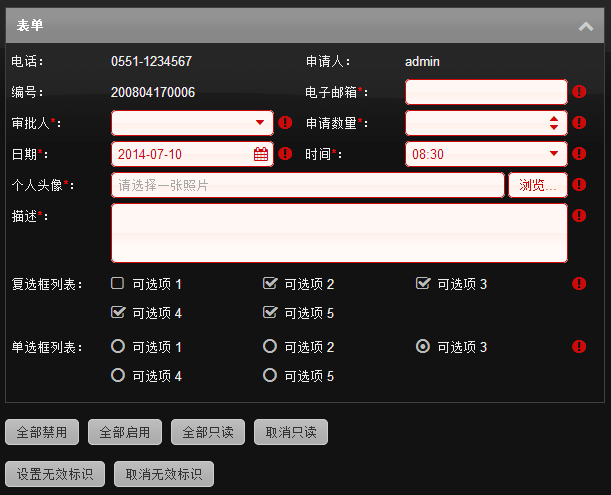Click the error icon beside the 日期 field
The image size is (611, 495).
285,154
